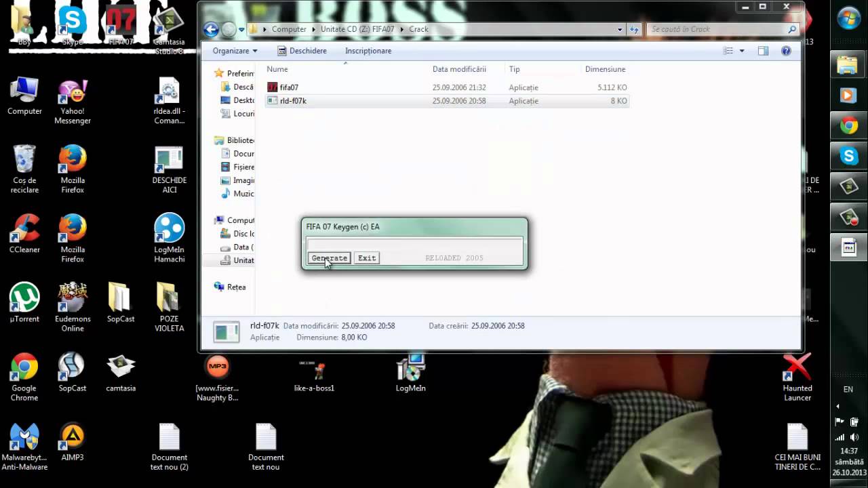Click the EN language indicator
Viewport: 868px width, 488px height.
point(848,390)
